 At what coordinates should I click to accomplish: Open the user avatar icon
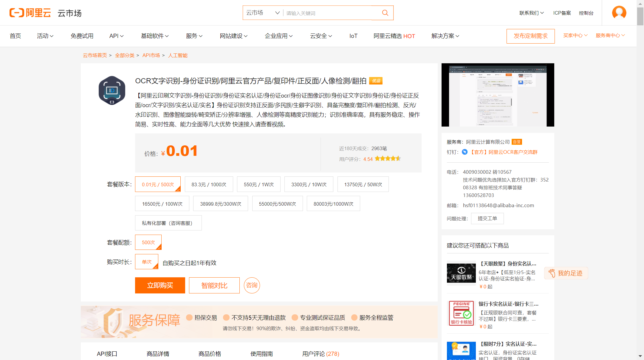coord(619,13)
